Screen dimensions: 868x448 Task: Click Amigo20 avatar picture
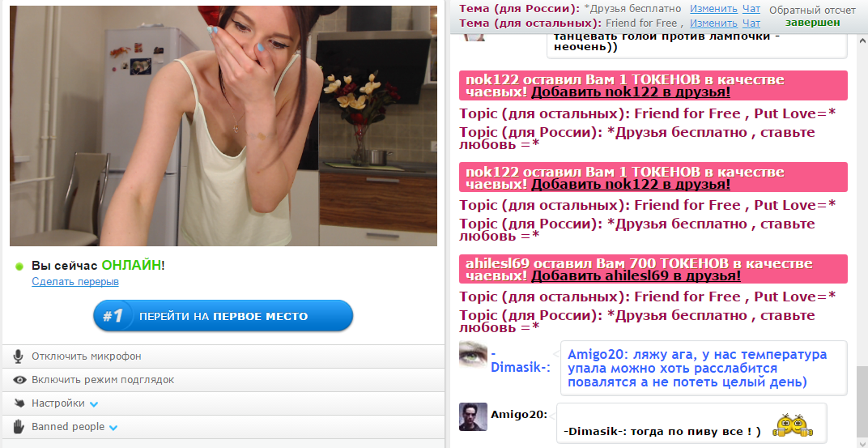coord(474,416)
